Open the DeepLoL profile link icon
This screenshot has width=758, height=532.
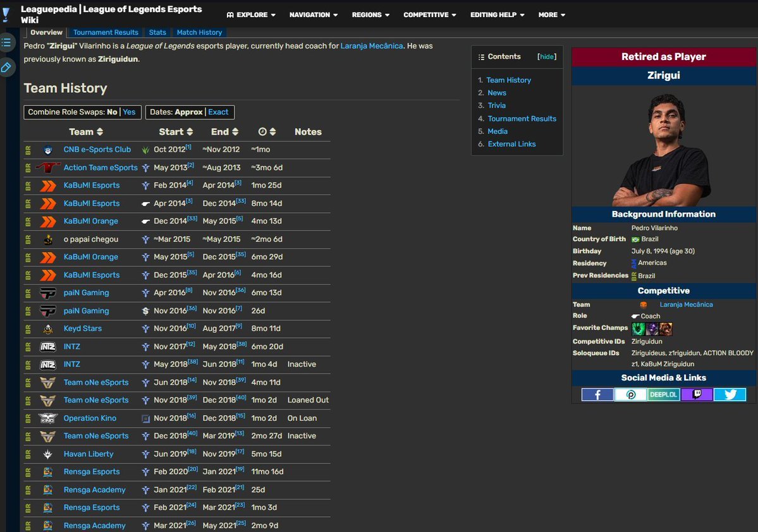coord(663,395)
